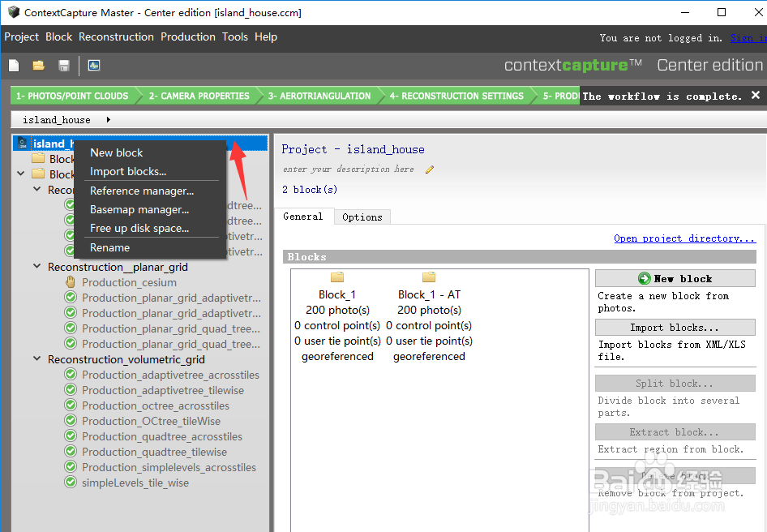Select simpleLevels_tile_wise tree item
The width and height of the screenshot is (767, 532).
[x=135, y=483]
